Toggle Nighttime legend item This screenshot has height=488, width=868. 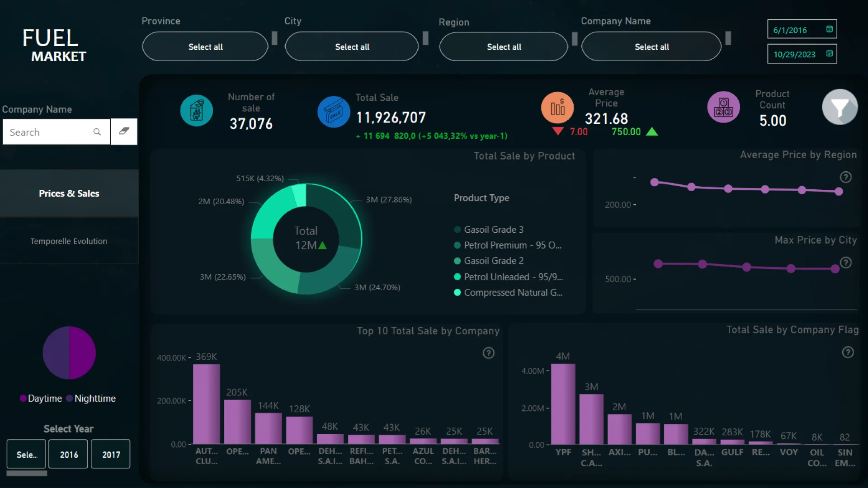point(91,399)
